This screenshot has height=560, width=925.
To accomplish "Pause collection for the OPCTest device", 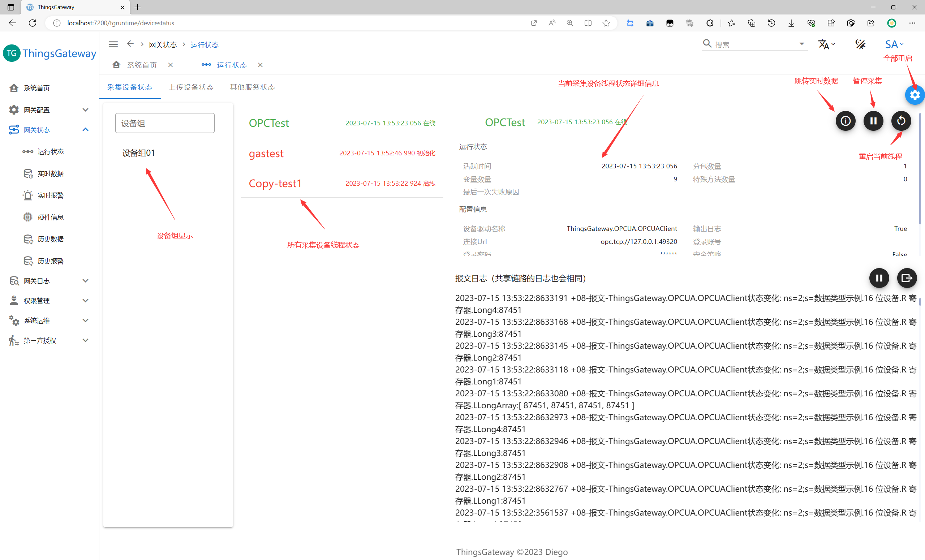I will point(873,121).
